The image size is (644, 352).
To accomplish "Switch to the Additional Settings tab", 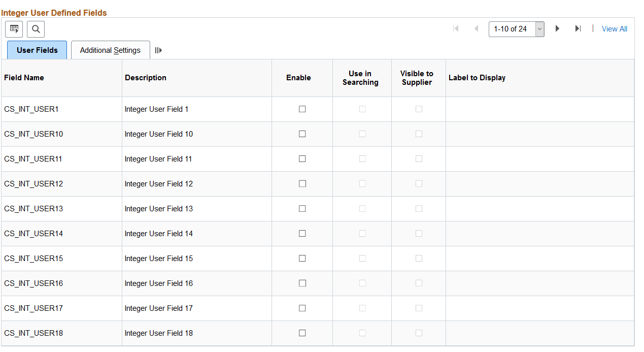I will pyautogui.click(x=110, y=50).
